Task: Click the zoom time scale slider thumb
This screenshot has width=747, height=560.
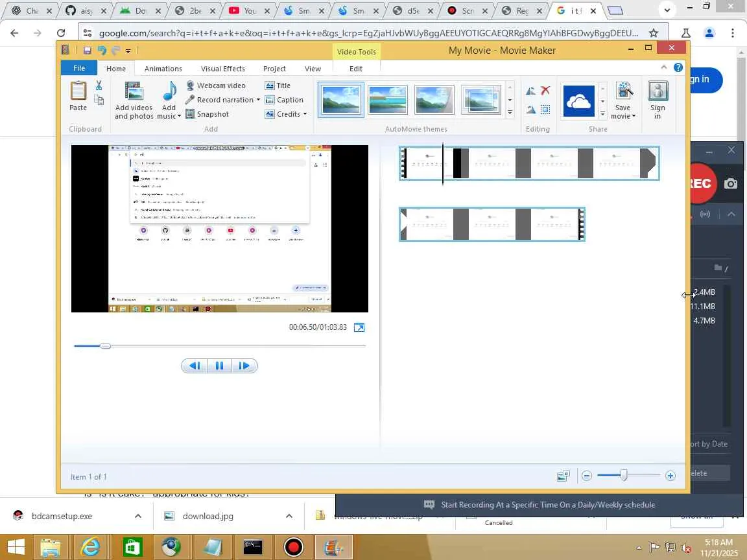Action: coord(624,475)
